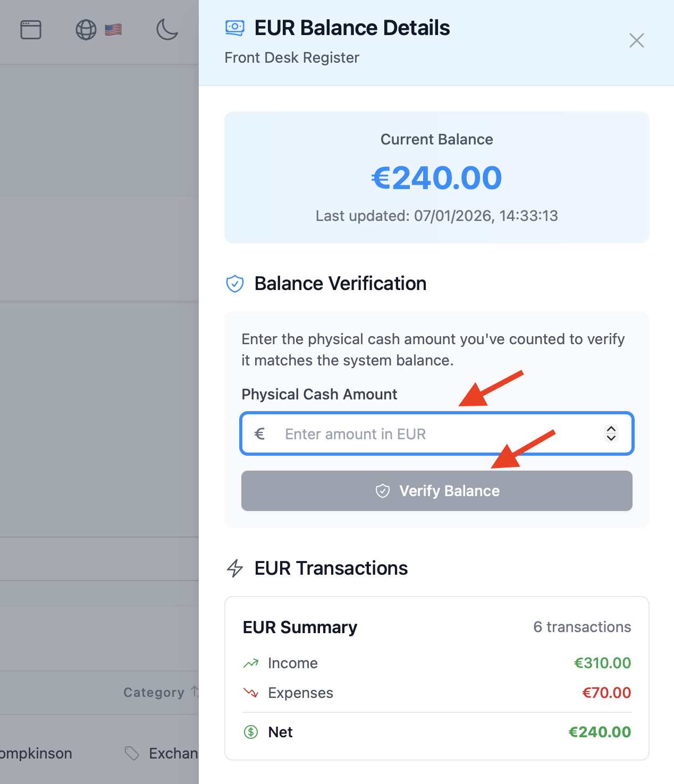This screenshot has height=784, width=674.
Task: Click the cash icon beside EUR Balance Details
Action: click(234, 28)
